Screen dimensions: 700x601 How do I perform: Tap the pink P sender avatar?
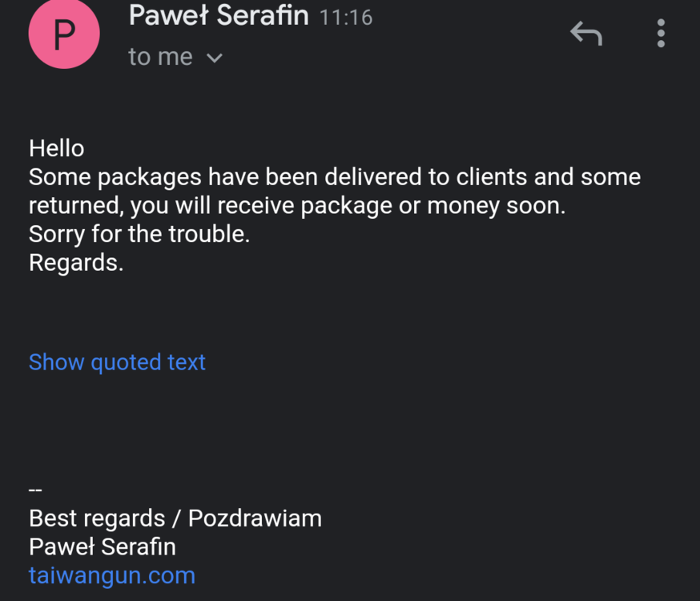tap(64, 34)
